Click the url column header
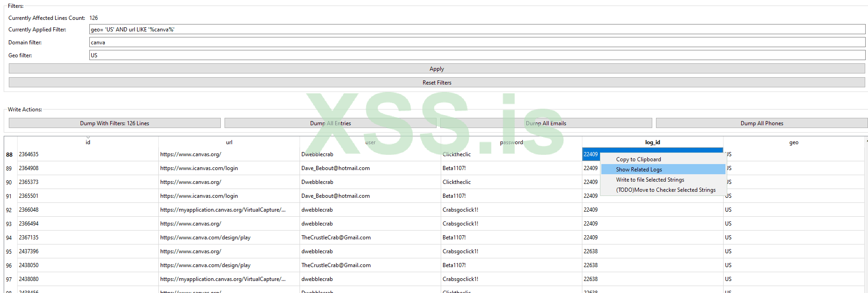The width and height of the screenshot is (868, 293). coord(229,142)
